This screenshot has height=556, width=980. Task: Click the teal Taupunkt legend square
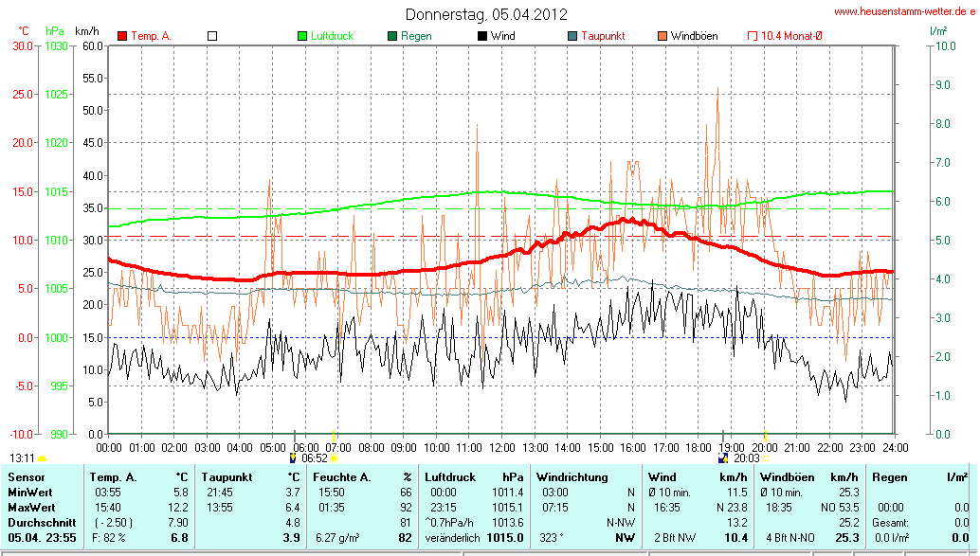pyautogui.click(x=572, y=36)
